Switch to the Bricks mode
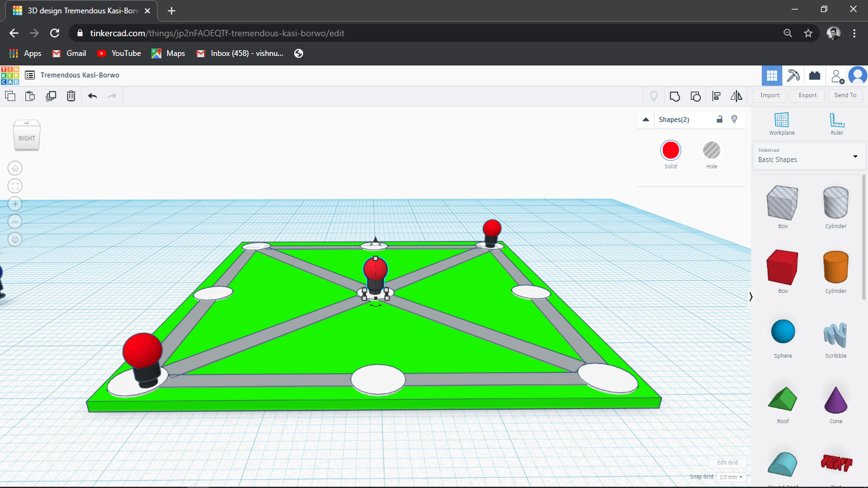Screen dimensions: 868x488 click(x=815, y=76)
